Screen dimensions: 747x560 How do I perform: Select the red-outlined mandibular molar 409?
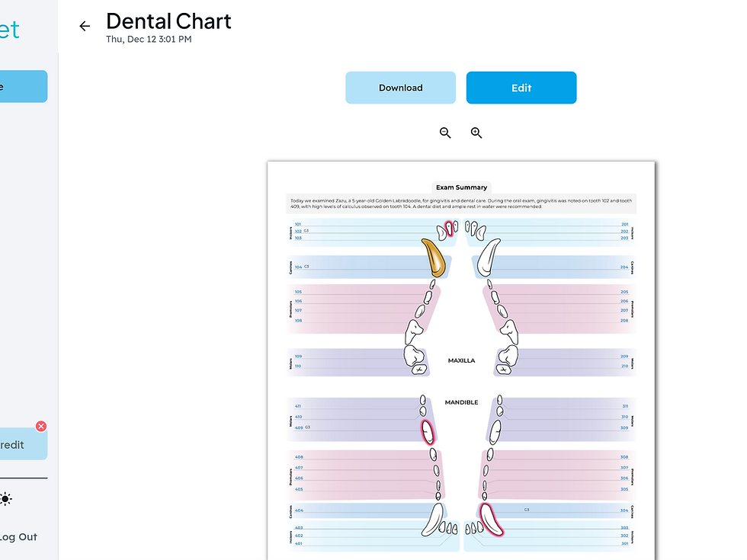[429, 432]
